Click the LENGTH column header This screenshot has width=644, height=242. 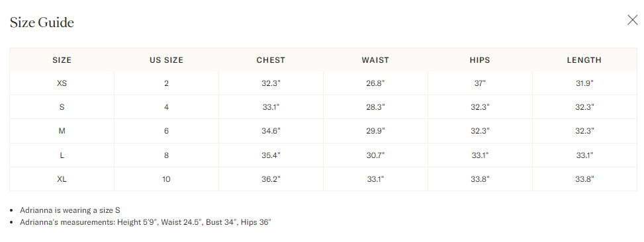click(x=584, y=60)
